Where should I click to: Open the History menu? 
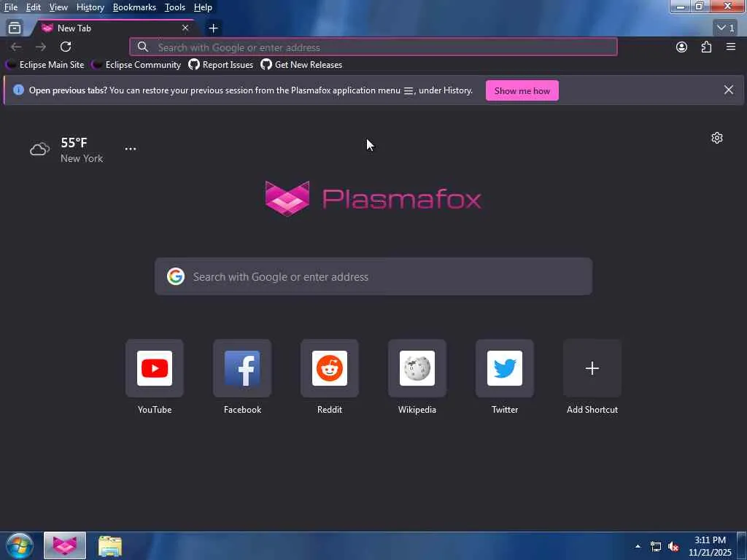(x=90, y=7)
